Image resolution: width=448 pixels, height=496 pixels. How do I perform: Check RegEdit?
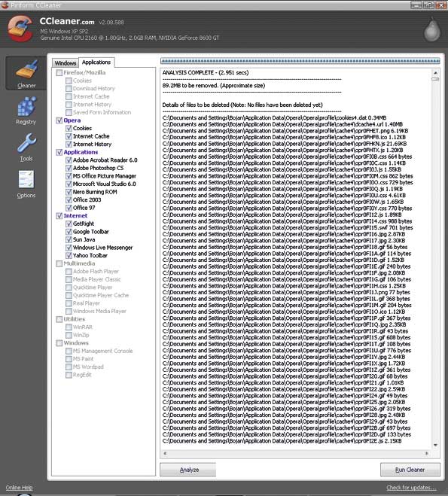pyautogui.click(x=69, y=375)
